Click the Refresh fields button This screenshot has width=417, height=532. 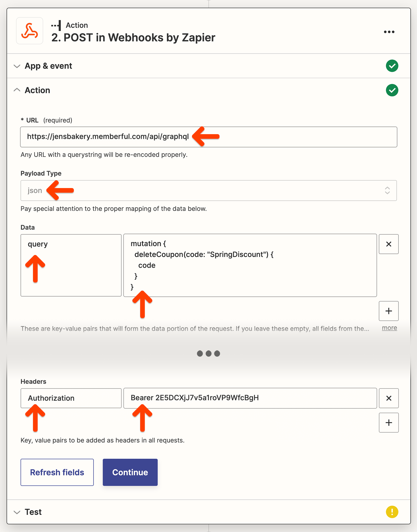point(57,472)
